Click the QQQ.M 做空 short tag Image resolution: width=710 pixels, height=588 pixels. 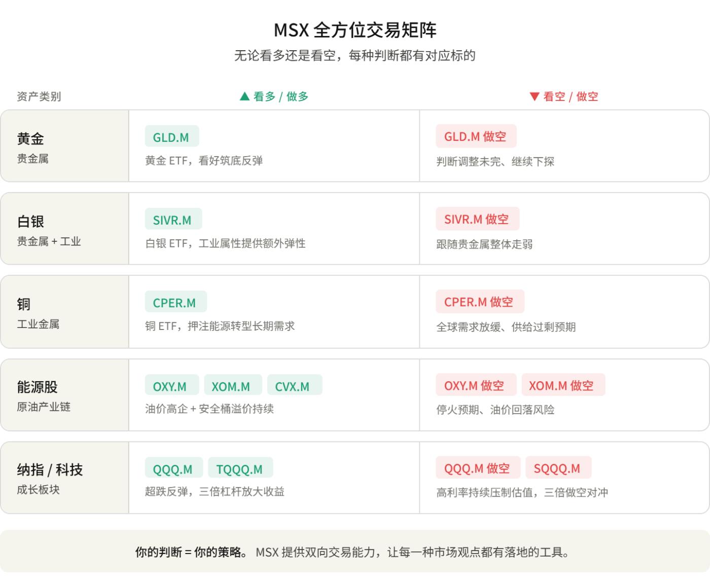click(477, 468)
